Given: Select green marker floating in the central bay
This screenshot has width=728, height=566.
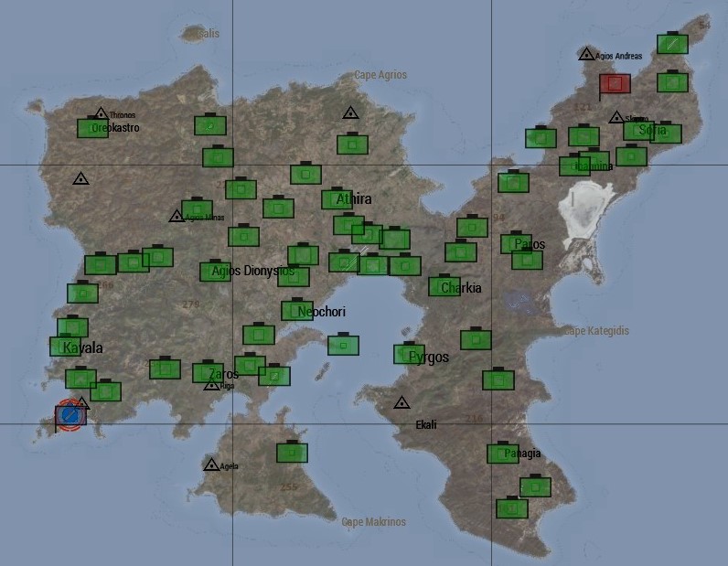Looking at the screenshot, I should click(343, 345).
